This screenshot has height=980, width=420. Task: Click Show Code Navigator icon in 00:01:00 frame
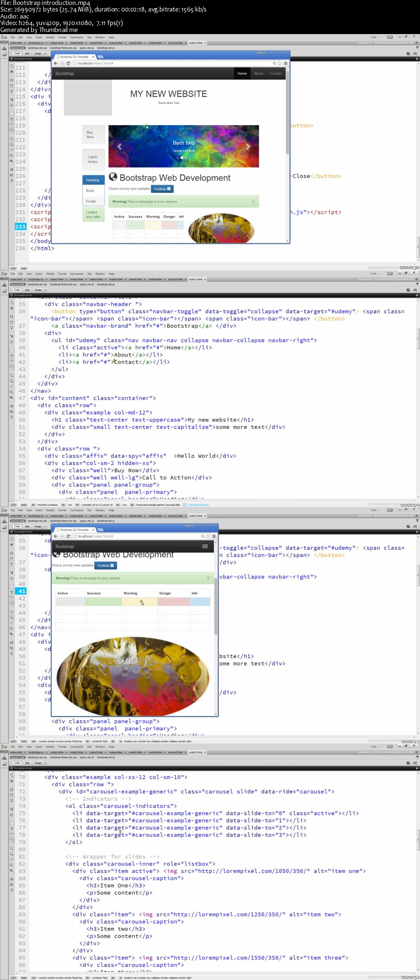[11, 308]
